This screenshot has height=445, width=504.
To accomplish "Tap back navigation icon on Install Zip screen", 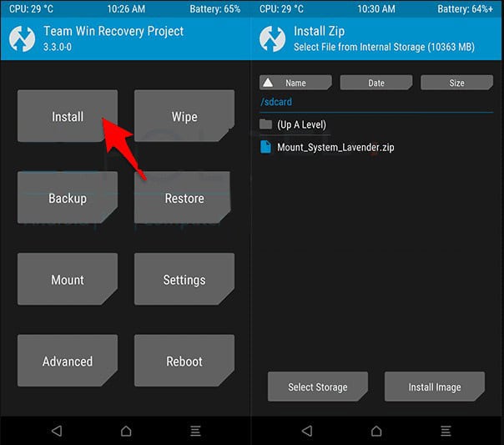I will (x=307, y=431).
